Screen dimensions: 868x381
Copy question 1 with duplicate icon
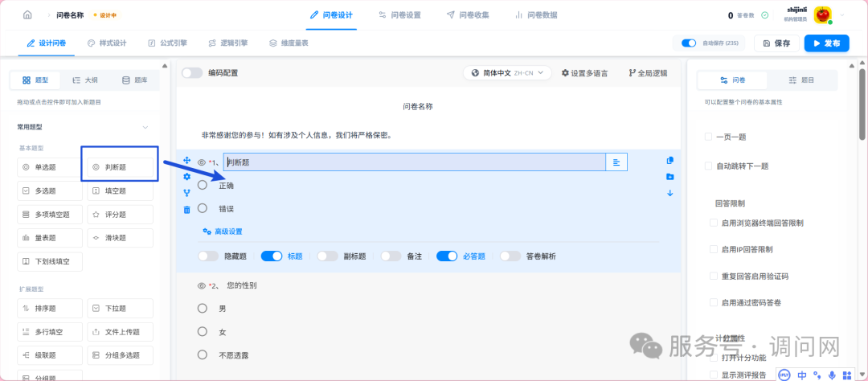point(669,161)
